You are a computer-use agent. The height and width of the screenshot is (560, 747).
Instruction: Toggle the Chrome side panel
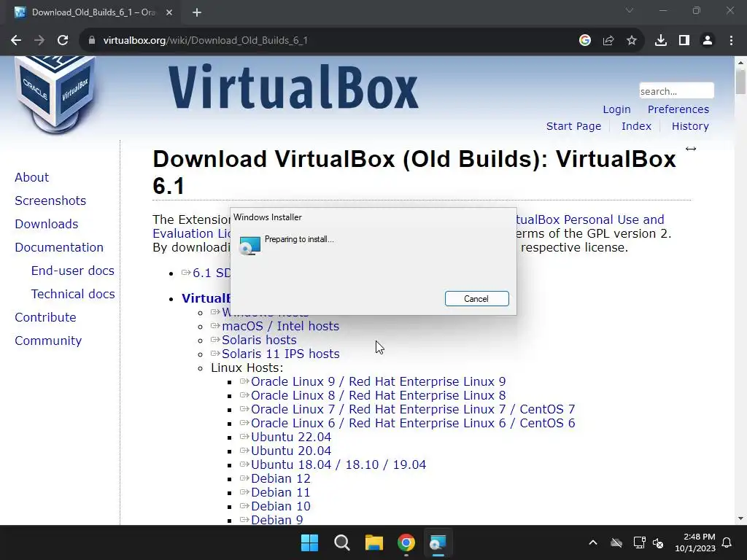684,41
